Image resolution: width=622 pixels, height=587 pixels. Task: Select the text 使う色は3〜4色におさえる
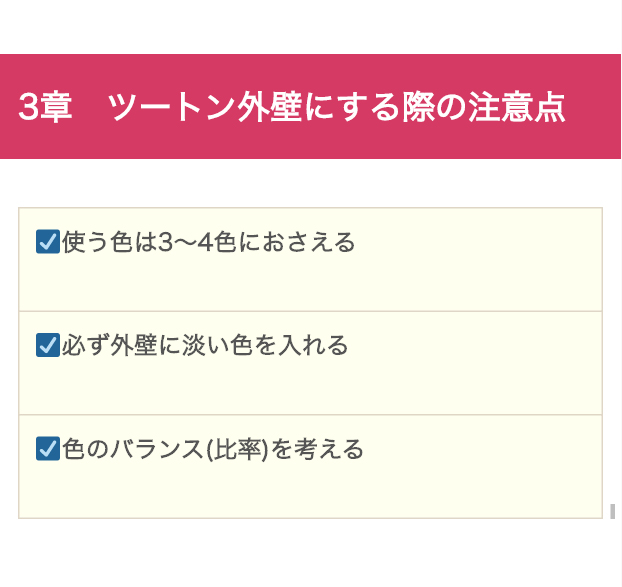click(x=208, y=242)
